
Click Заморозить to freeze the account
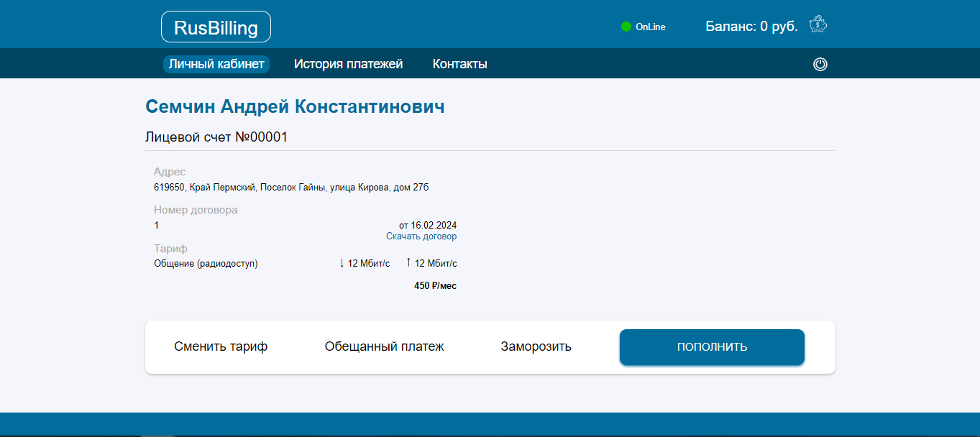[x=536, y=346]
